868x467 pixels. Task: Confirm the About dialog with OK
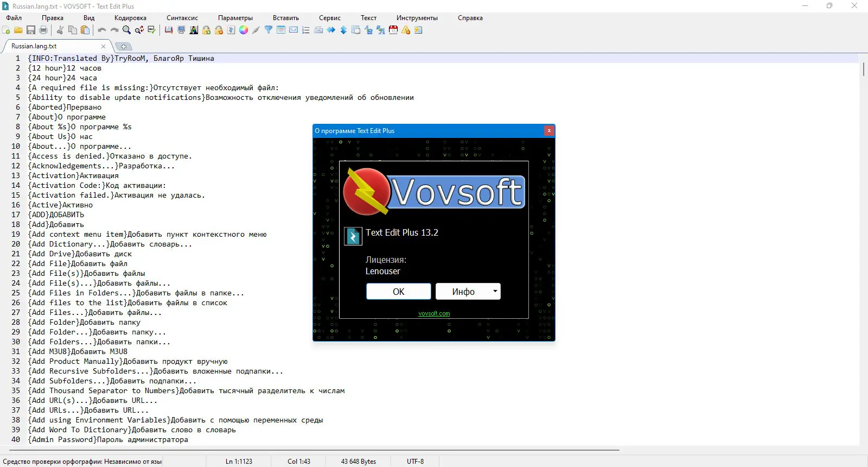399,292
